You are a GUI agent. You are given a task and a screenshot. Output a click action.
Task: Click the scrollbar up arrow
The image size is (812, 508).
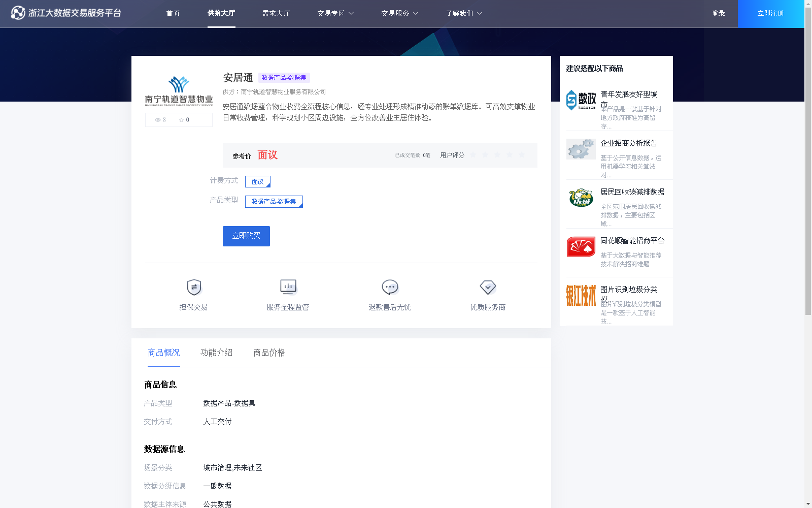click(x=808, y=3)
